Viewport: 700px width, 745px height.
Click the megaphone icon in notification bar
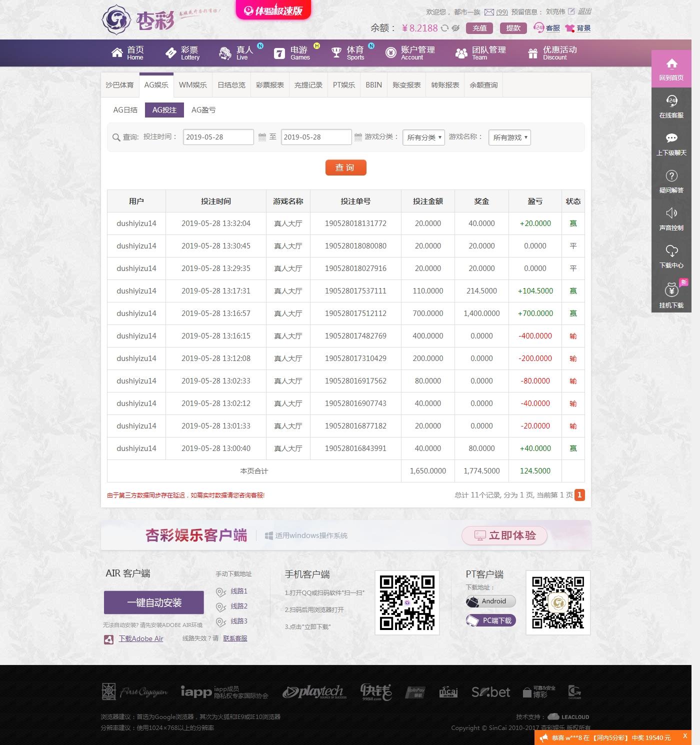click(543, 738)
